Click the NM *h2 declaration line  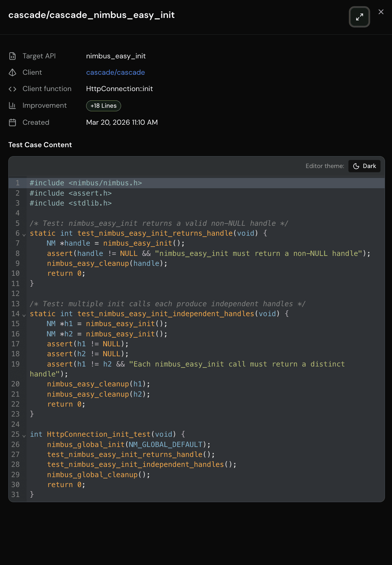107,334
